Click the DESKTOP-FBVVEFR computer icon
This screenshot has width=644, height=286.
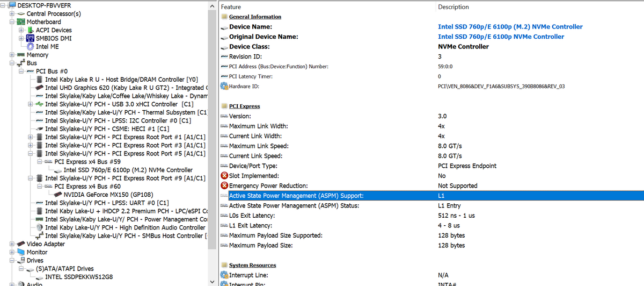tap(12, 5)
